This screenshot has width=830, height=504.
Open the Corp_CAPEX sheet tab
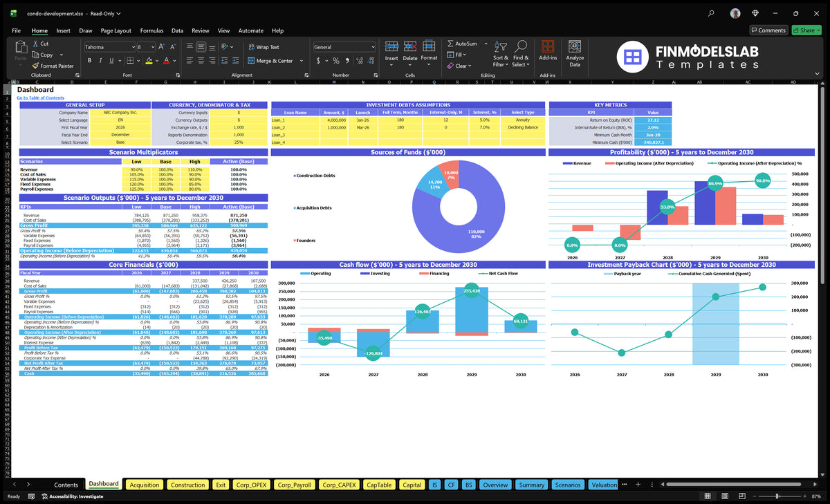click(x=339, y=485)
